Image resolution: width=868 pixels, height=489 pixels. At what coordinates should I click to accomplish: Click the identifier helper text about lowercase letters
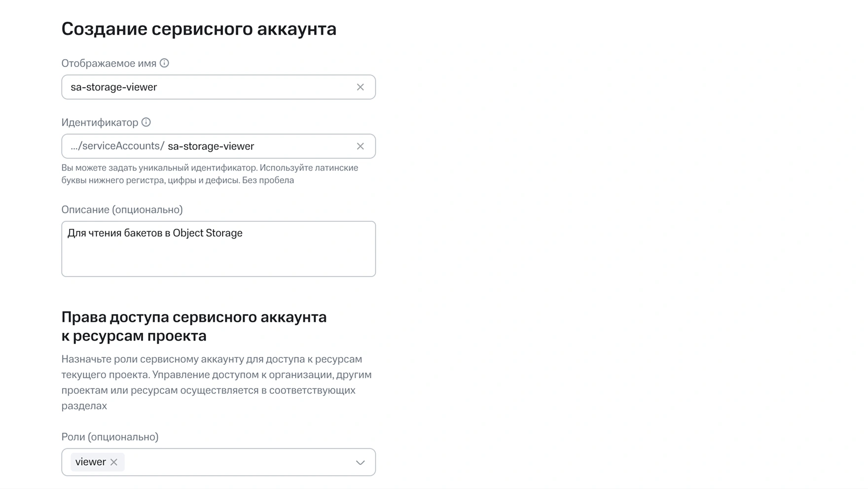tap(210, 174)
